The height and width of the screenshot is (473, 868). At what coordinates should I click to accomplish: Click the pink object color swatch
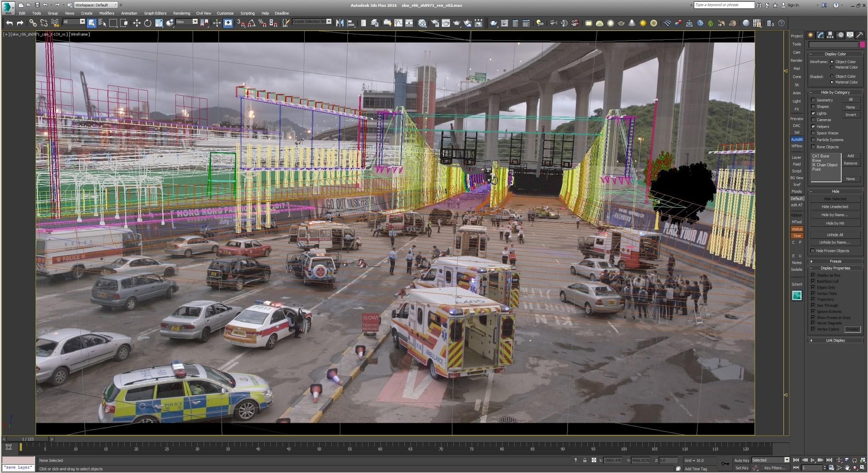pos(862,45)
